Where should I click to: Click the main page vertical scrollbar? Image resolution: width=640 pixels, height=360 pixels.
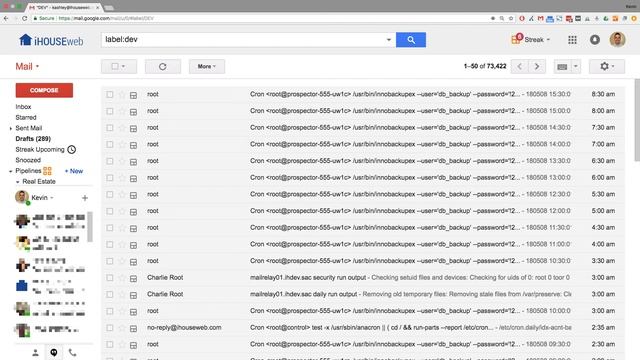click(637, 120)
